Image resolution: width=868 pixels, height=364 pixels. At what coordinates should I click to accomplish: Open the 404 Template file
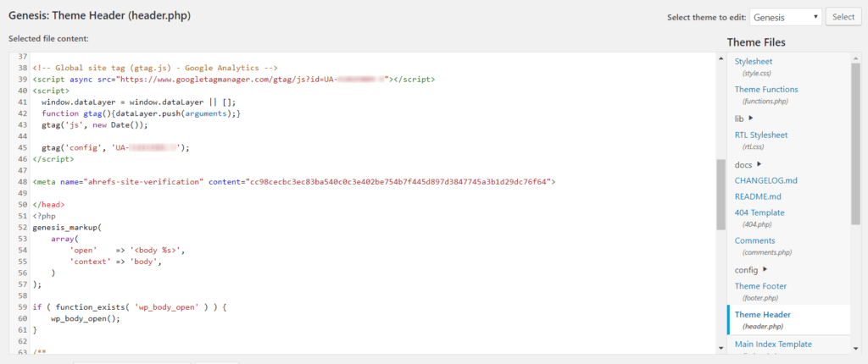759,212
